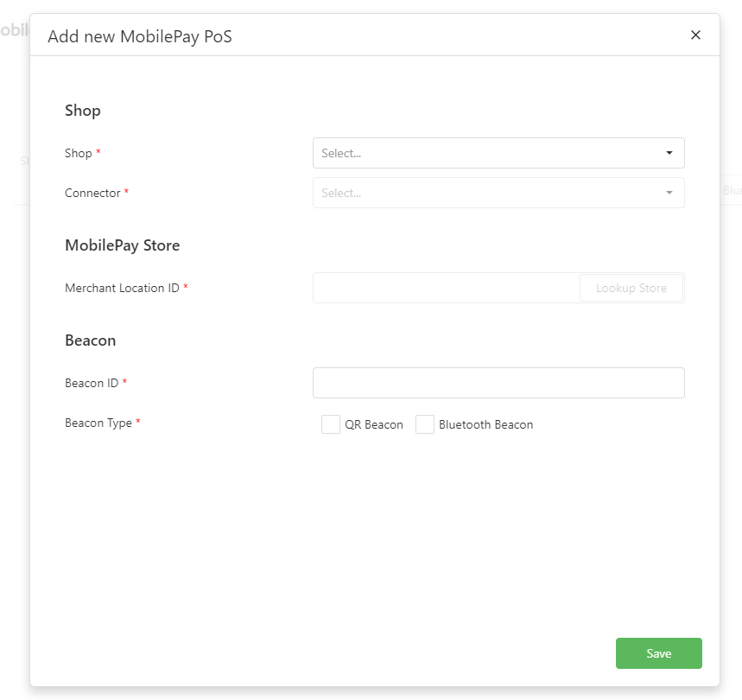Save the new MobilePay PoS

659,653
